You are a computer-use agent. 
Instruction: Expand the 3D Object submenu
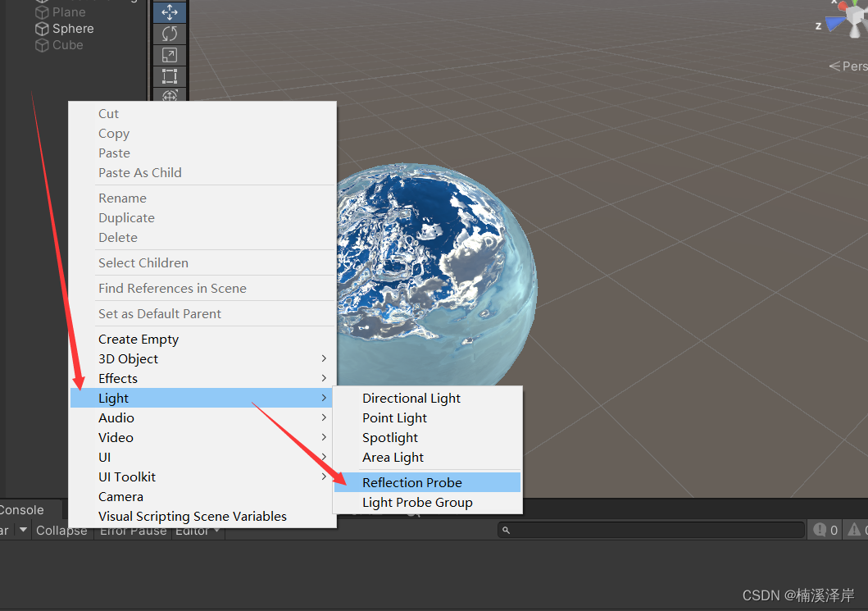pyautogui.click(x=128, y=358)
